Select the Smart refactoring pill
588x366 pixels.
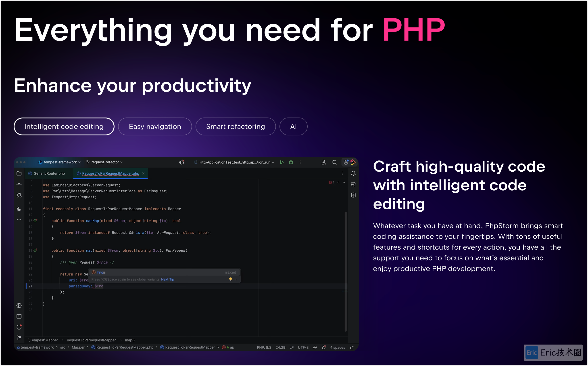236,126
